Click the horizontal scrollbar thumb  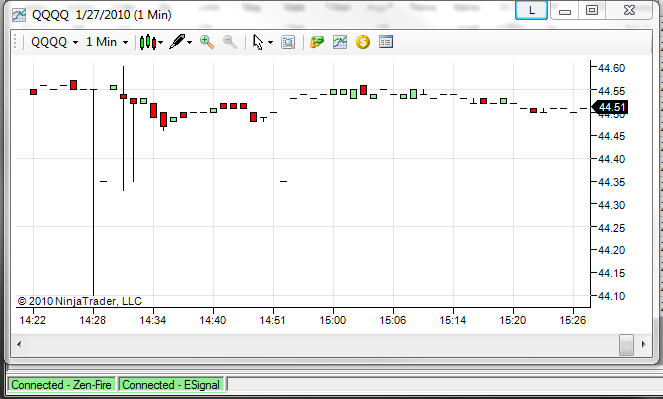coord(626,344)
